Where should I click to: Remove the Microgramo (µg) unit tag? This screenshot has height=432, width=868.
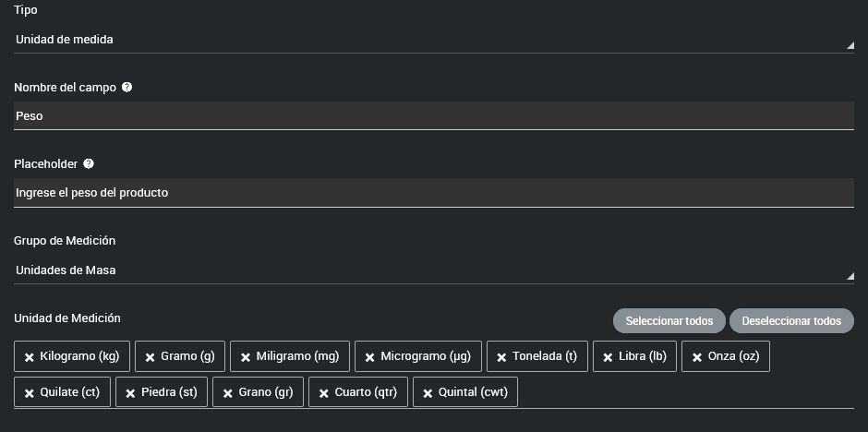[x=369, y=357]
